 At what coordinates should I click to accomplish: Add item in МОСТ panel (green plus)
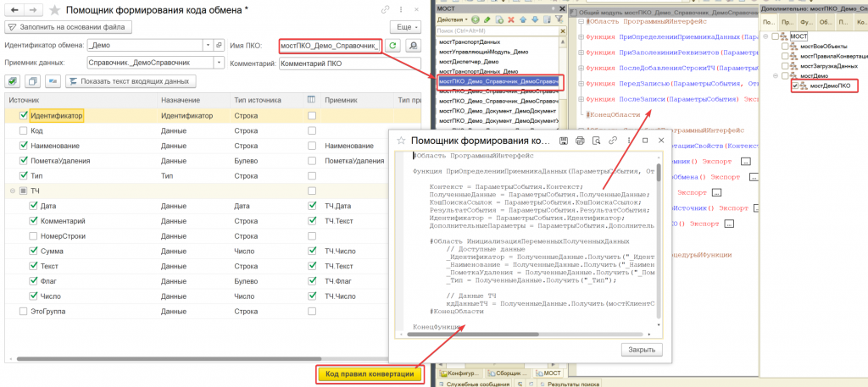[475, 19]
